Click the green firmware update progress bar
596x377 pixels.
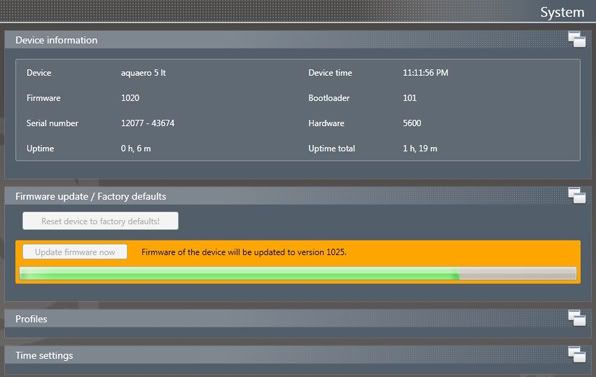click(x=298, y=274)
